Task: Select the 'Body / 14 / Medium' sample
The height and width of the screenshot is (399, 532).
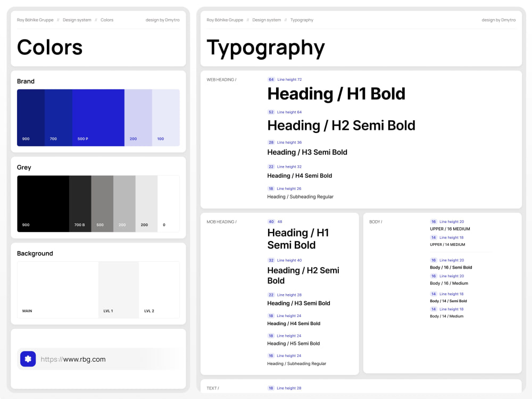Action: point(446,316)
